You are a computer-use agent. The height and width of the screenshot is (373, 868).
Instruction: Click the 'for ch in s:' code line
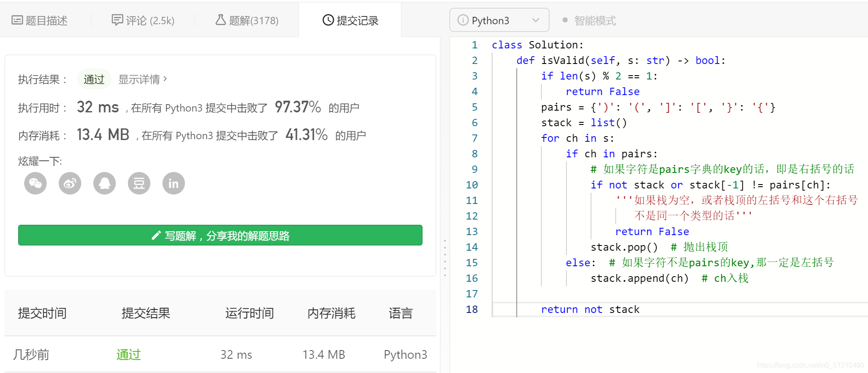click(578, 138)
